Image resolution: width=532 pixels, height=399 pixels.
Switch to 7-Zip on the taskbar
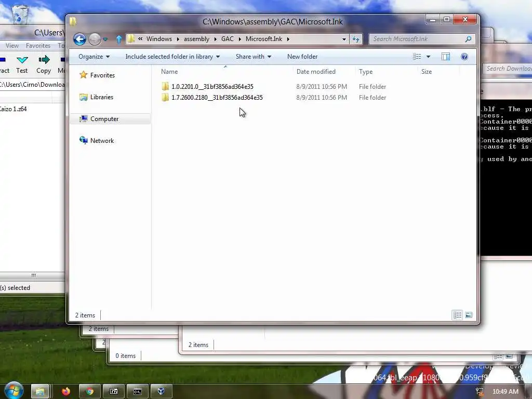click(114, 392)
